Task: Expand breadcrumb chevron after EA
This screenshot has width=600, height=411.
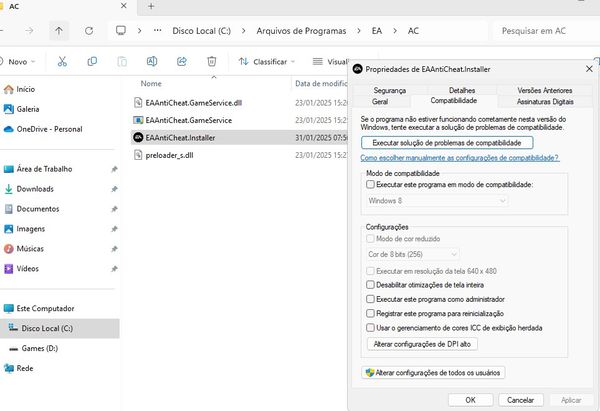Action: coord(395,31)
